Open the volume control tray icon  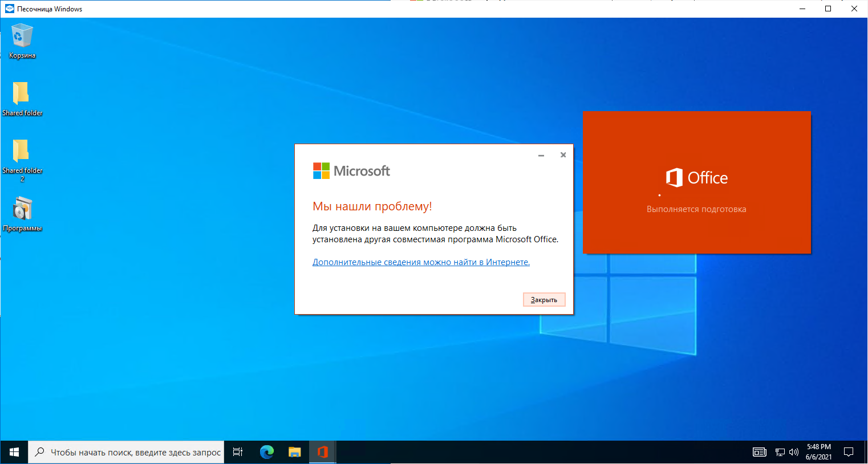point(793,452)
